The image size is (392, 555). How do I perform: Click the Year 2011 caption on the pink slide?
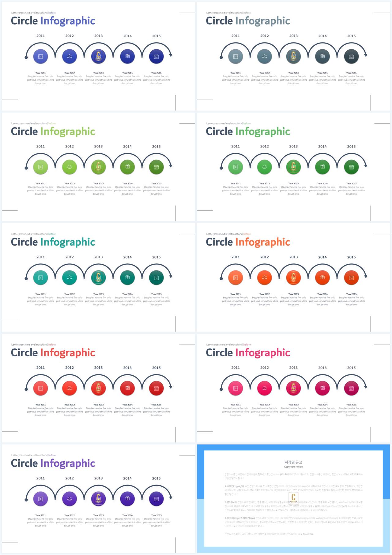pyautogui.click(x=236, y=405)
